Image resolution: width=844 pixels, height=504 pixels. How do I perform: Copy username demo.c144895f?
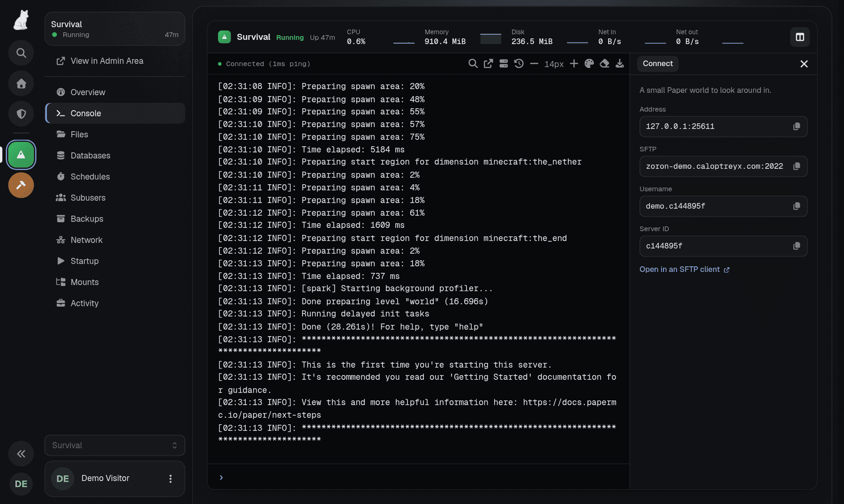797,206
